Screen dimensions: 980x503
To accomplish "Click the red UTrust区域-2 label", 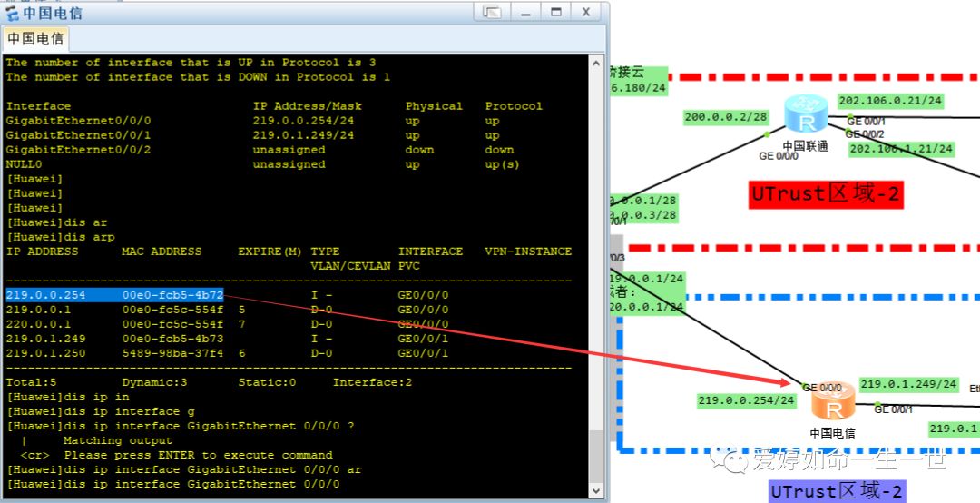I will tap(826, 194).
